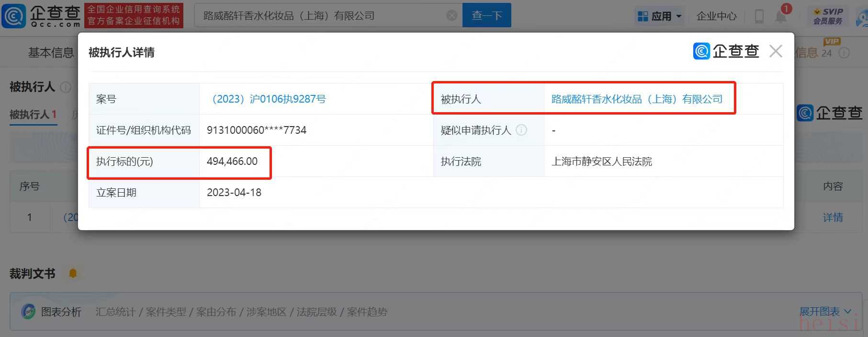
Task: Open the notification bell
Action: click(780, 16)
